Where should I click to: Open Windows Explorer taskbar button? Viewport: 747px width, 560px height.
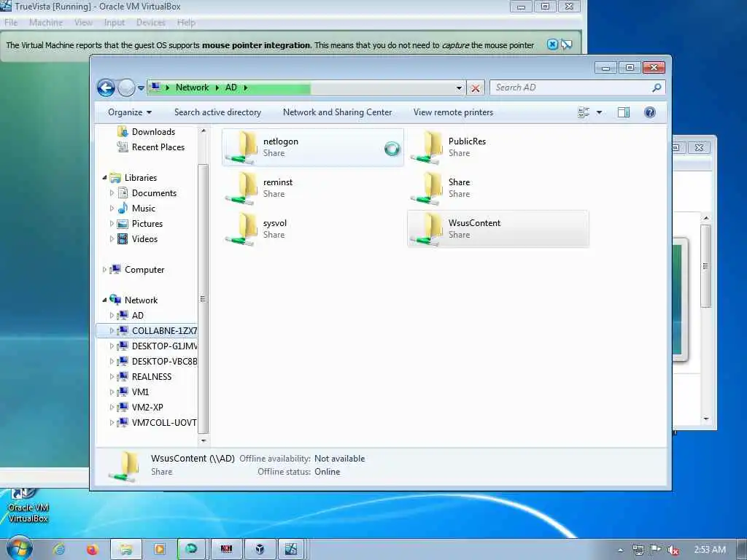125,550
